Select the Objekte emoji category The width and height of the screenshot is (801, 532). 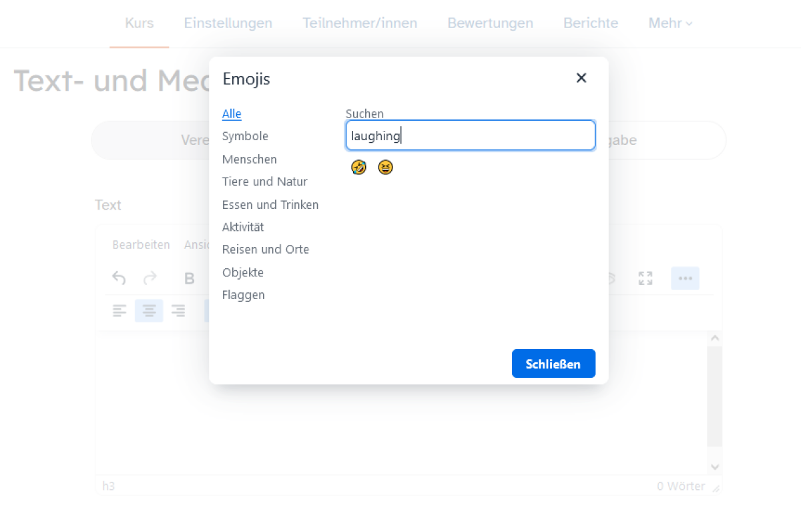tap(243, 273)
